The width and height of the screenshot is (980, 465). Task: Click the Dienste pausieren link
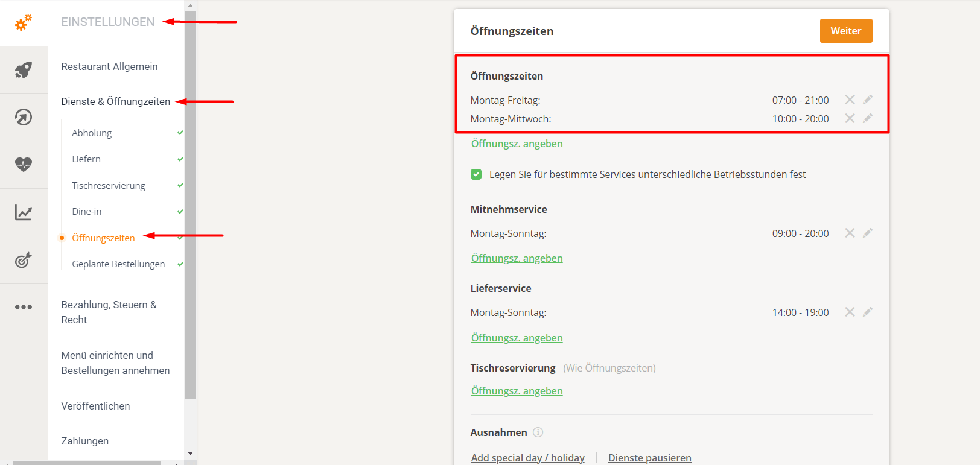(x=650, y=458)
